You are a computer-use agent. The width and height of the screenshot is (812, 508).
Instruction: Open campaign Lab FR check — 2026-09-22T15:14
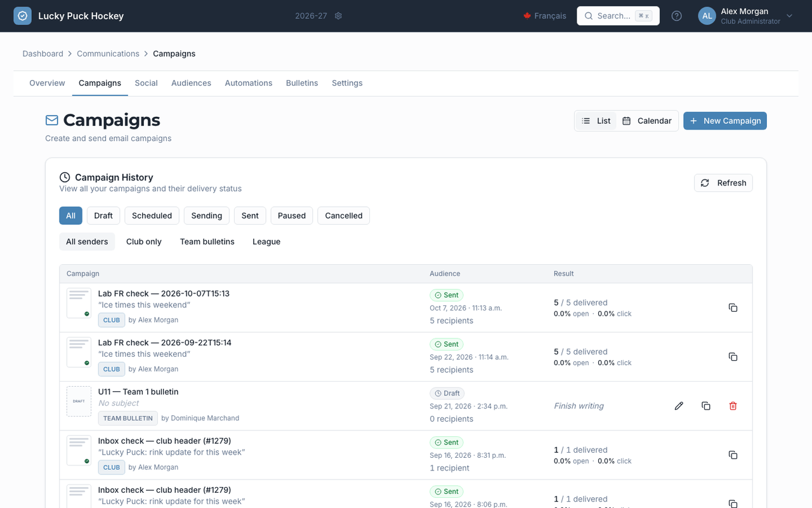pos(164,343)
